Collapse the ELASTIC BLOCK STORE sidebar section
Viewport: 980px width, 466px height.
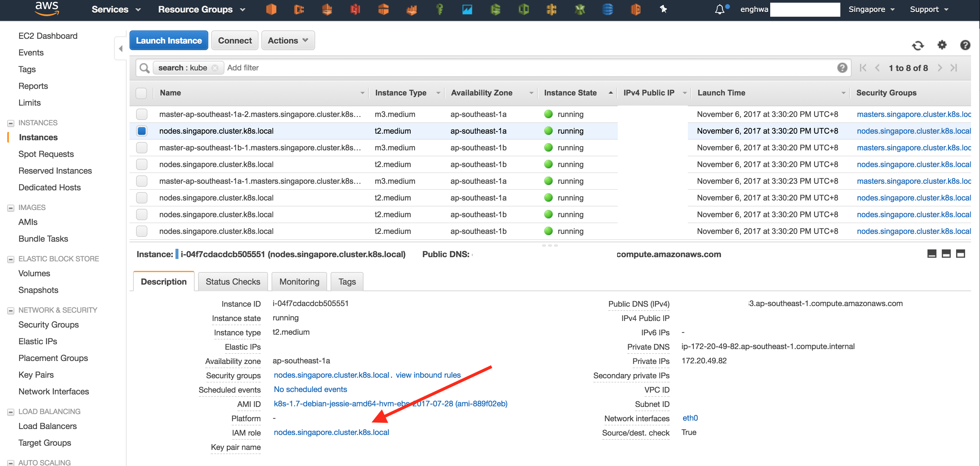click(11, 260)
